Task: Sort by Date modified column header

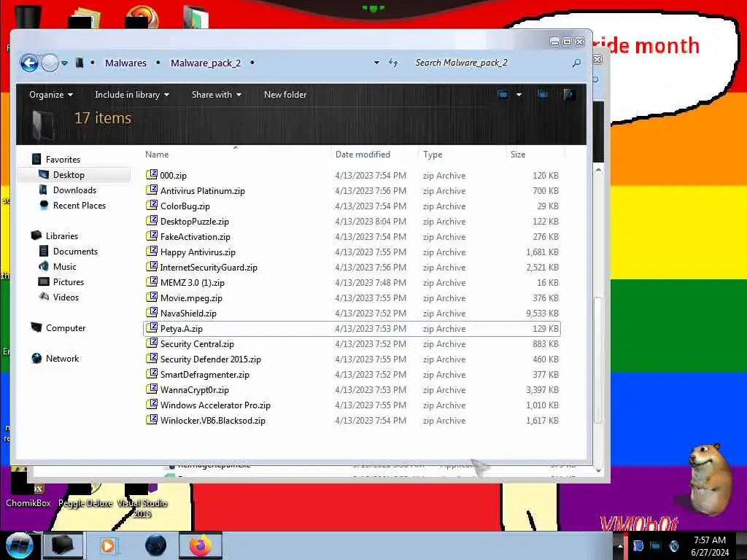Action: coord(363,155)
